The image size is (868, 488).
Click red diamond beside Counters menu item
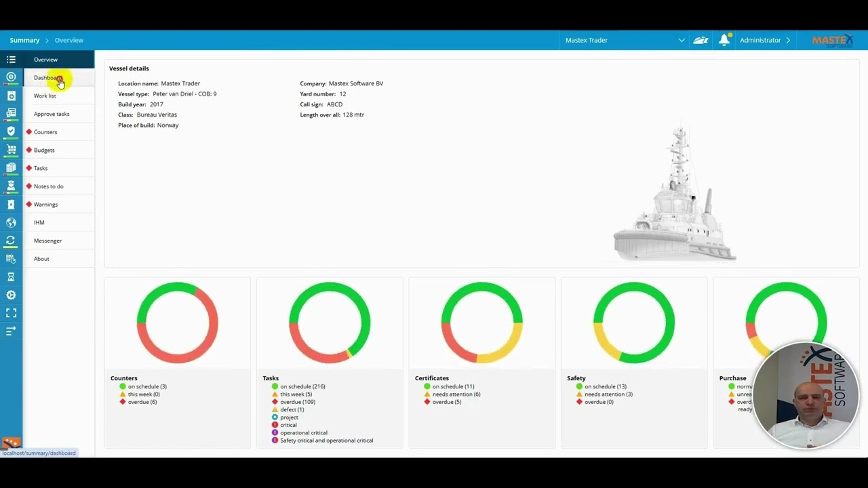coord(29,132)
